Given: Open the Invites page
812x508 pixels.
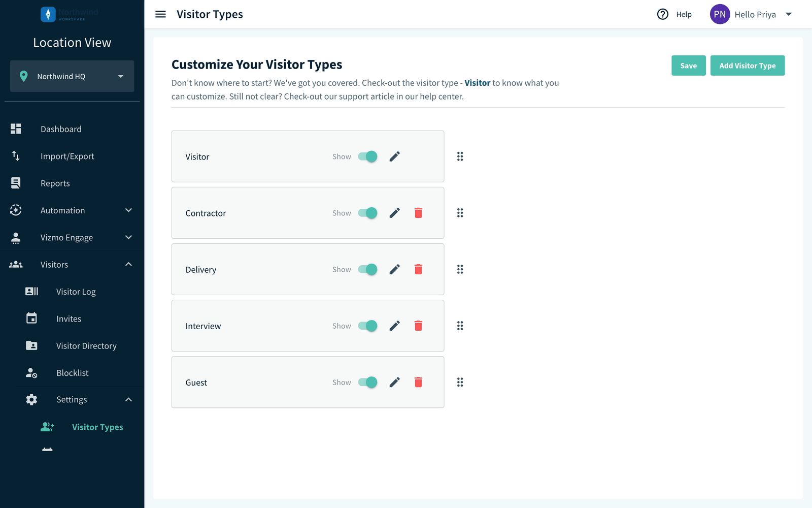Looking at the screenshot, I should coord(72,319).
